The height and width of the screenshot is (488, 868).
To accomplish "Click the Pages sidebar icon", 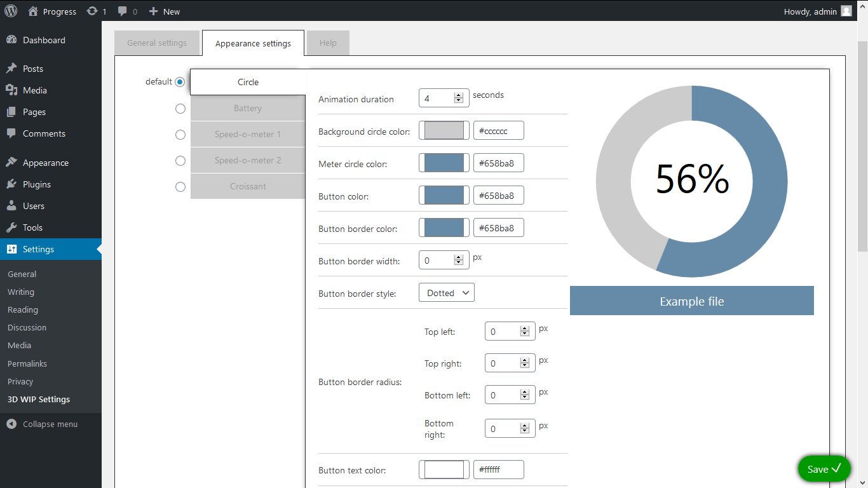I will click(x=11, y=112).
